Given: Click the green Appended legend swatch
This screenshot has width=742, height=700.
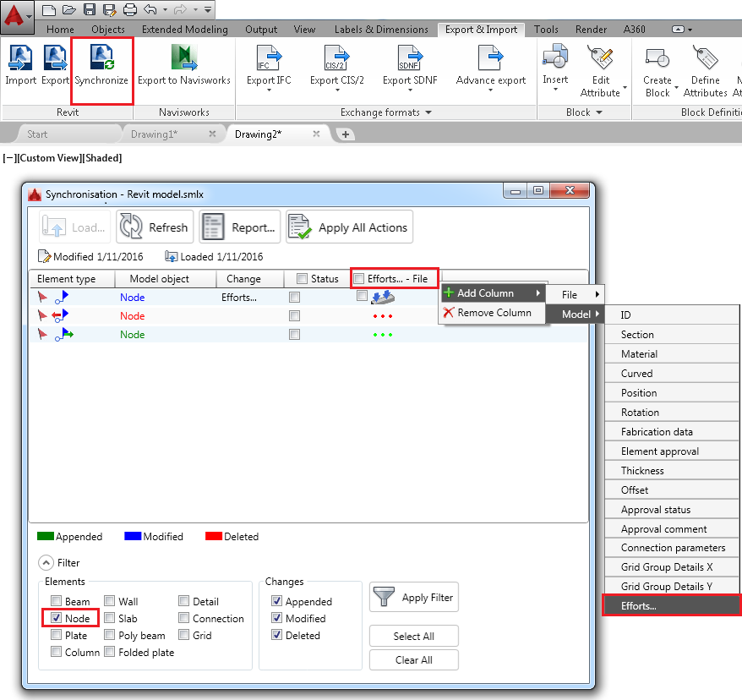Looking at the screenshot, I should (46, 536).
